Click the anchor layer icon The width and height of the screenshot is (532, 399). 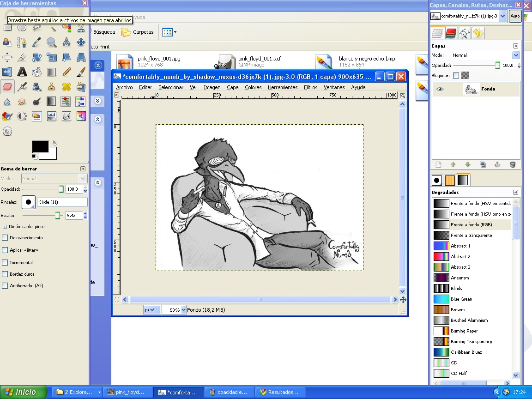point(497,164)
